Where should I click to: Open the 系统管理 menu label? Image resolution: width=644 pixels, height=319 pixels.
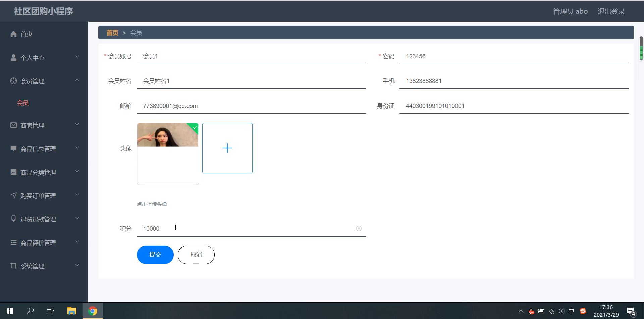[32, 266]
